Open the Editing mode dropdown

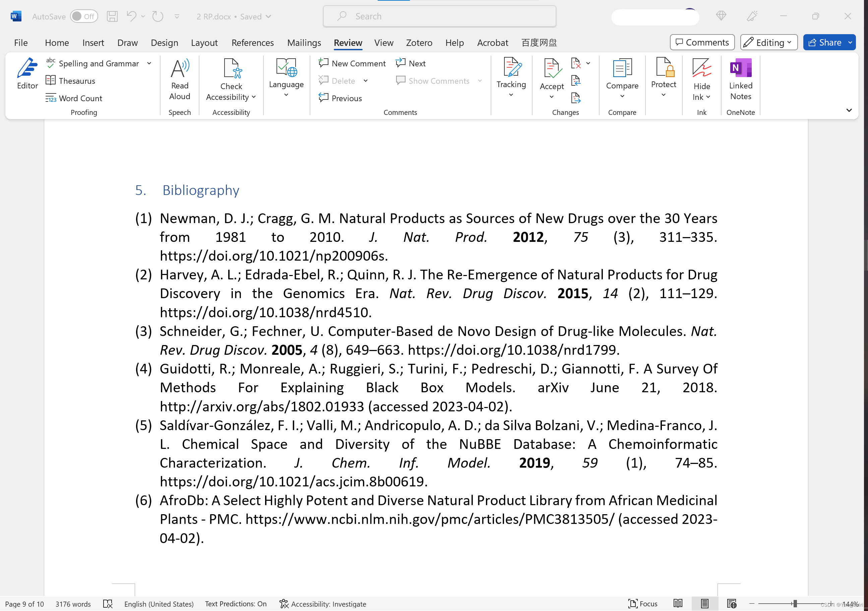(x=768, y=42)
